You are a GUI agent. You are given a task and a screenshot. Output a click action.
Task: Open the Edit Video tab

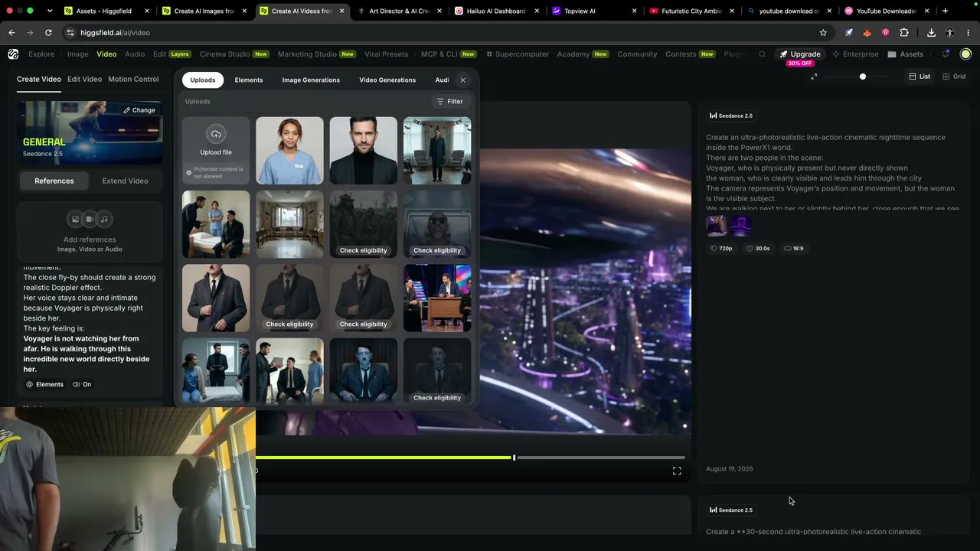(x=84, y=79)
